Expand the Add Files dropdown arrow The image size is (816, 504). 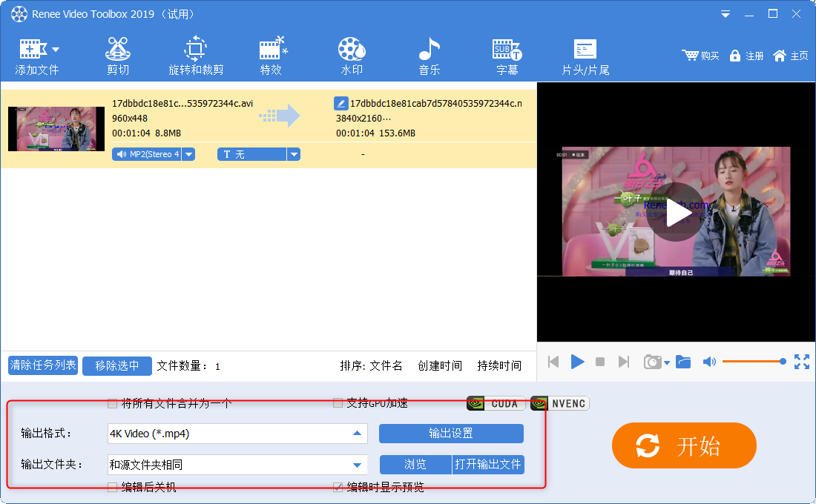56,50
